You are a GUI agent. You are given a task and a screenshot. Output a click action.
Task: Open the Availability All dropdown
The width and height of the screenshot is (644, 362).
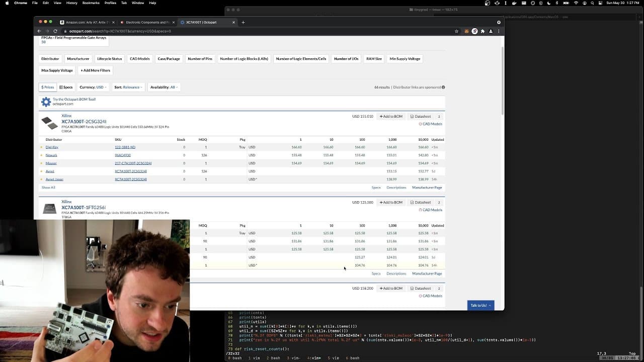[164, 87]
